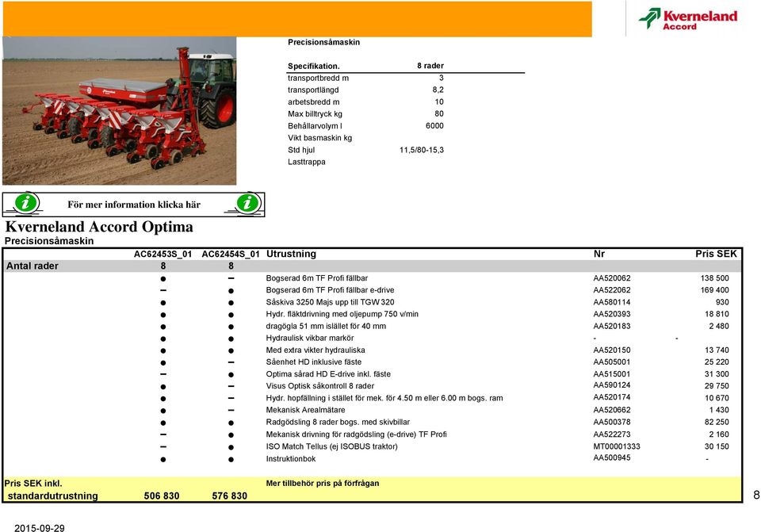Select the 'Instruktionbok' row text
Viewport: 761px width, 532px height.
click(x=291, y=459)
